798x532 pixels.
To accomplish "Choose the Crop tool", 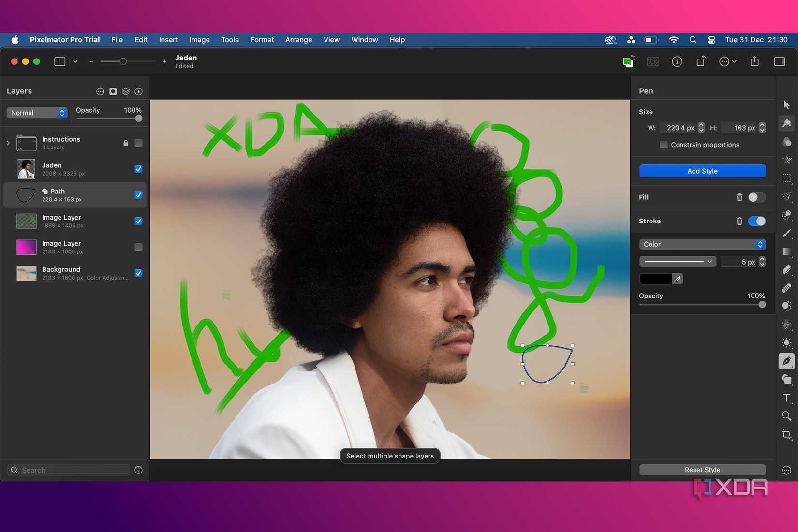I will point(786,434).
